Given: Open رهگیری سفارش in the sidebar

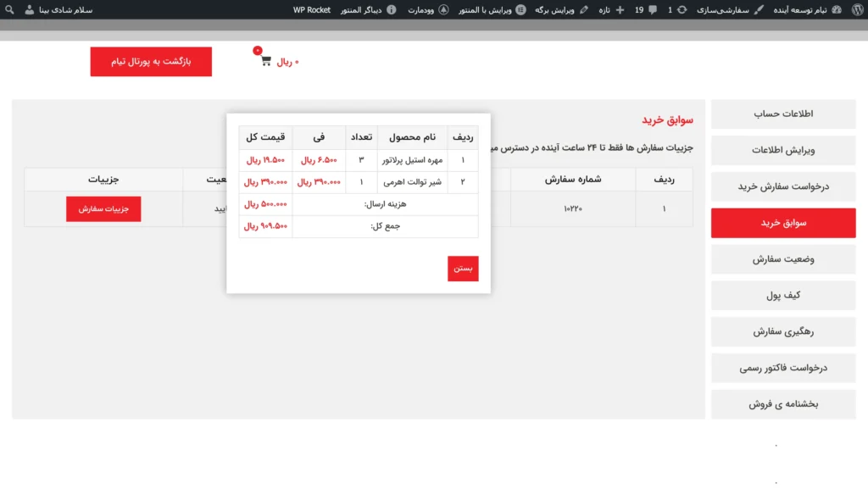Looking at the screenshot, I should pyautogui.click(x=783, y=332).
